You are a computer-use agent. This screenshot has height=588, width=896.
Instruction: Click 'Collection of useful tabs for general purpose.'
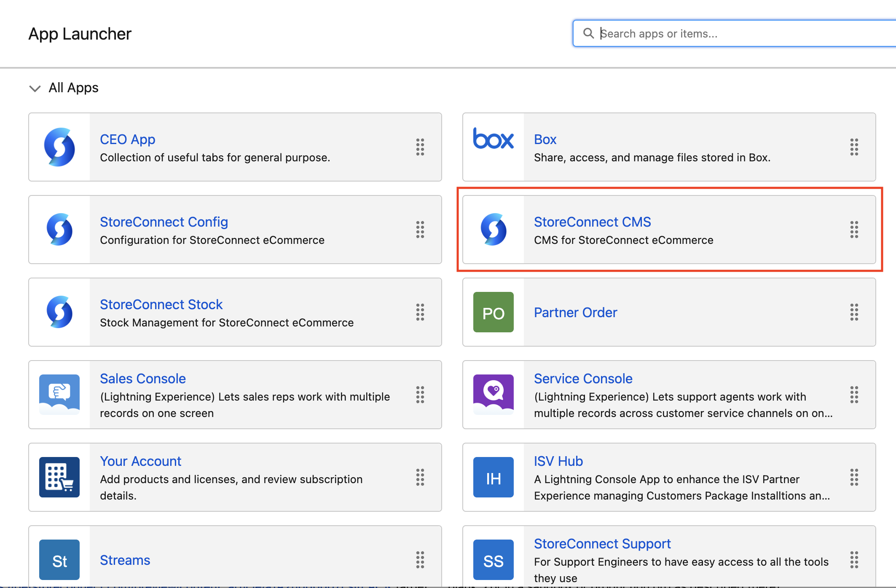215,158
